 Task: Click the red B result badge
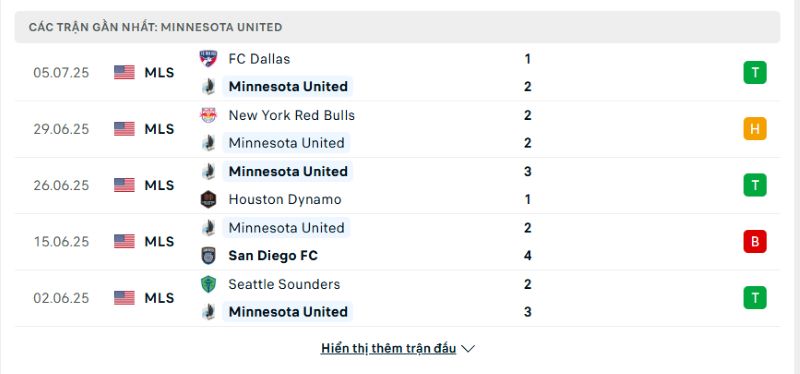(755, 242)
